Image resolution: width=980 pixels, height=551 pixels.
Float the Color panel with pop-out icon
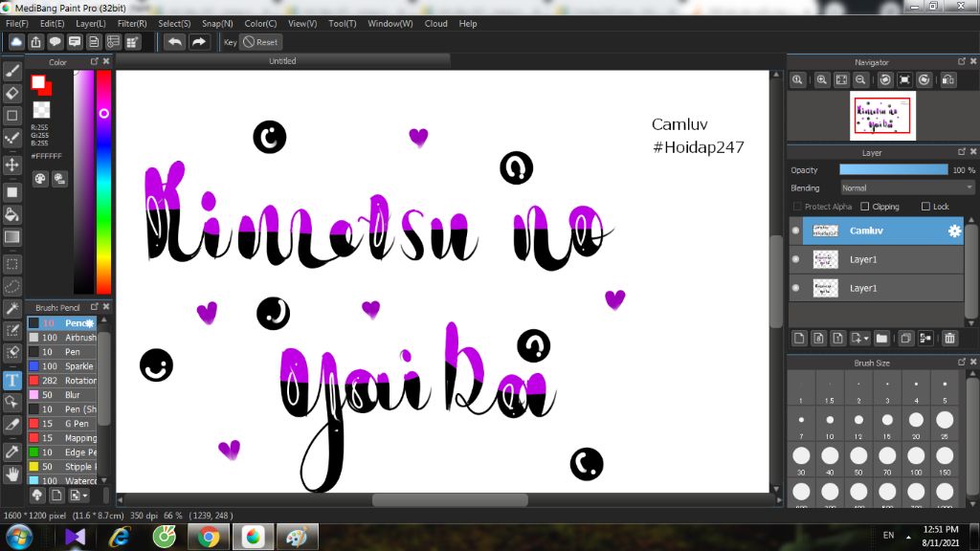(95, 61)
